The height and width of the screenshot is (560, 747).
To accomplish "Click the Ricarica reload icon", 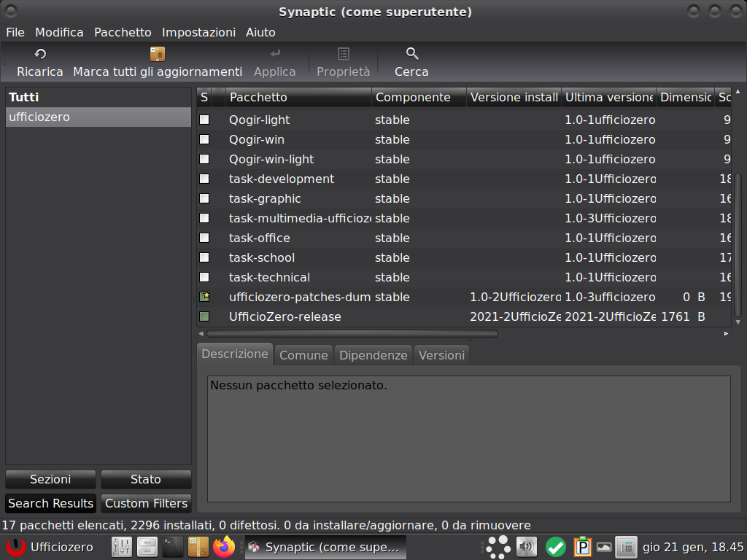I will tap(41, 54).
